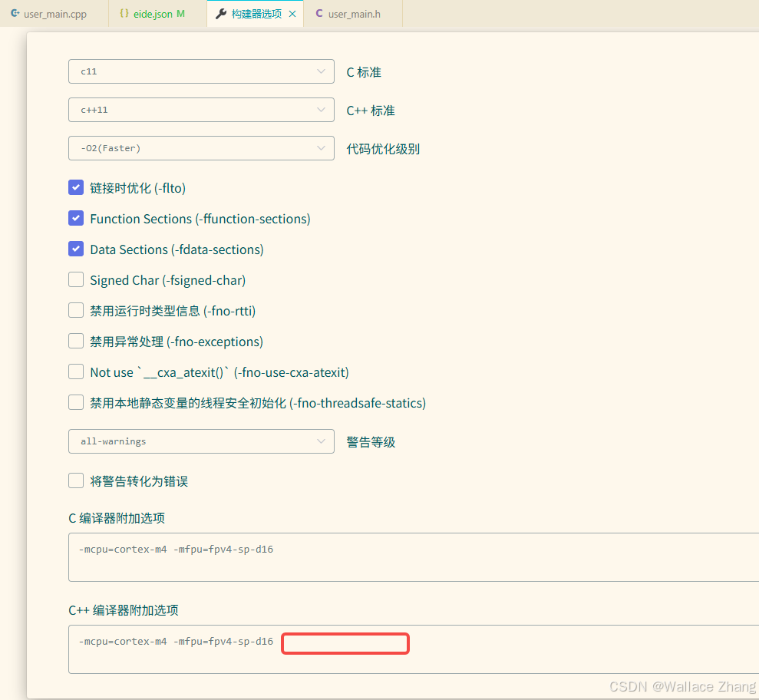Open the C 标准 dropdown showing c11
Image resolution: width=759 pixels, height=700 pixels.
pyautogui.click(x=201, y=71)
